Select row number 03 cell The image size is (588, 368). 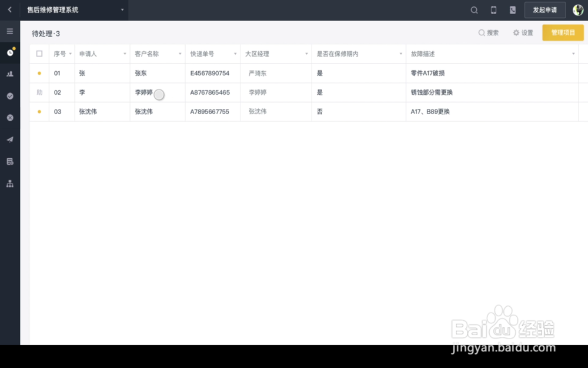click(58, 111)
